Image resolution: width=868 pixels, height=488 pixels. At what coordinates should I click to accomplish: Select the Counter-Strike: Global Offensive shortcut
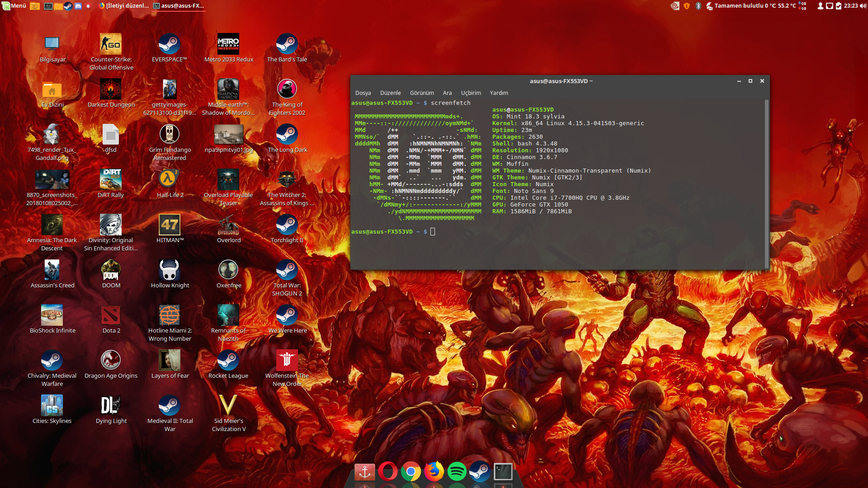click(x=111, y=52)
